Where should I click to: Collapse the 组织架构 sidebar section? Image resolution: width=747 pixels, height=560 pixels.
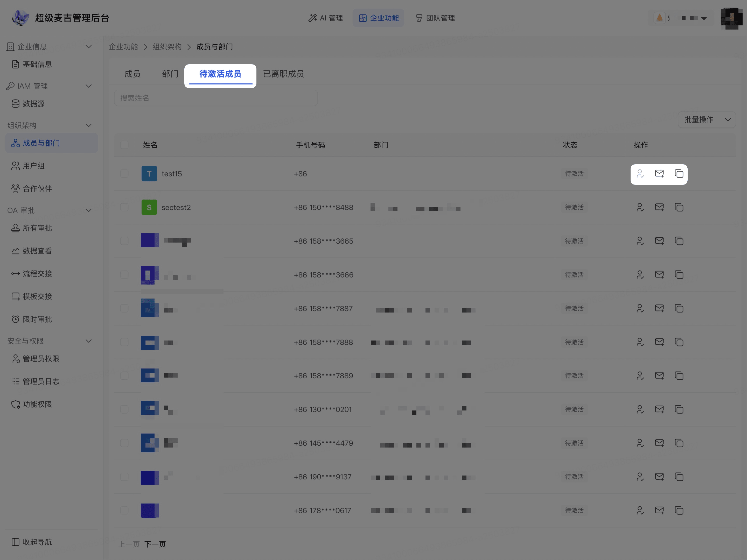pos(88,126)
